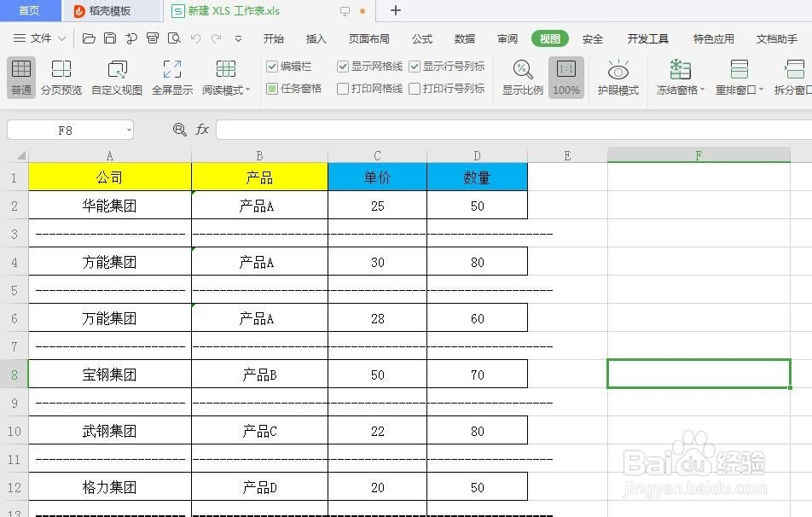This screenshot has width=812, height=517.
Task: Open the Special Features (特色应用) tab
Action: [714, 39]
